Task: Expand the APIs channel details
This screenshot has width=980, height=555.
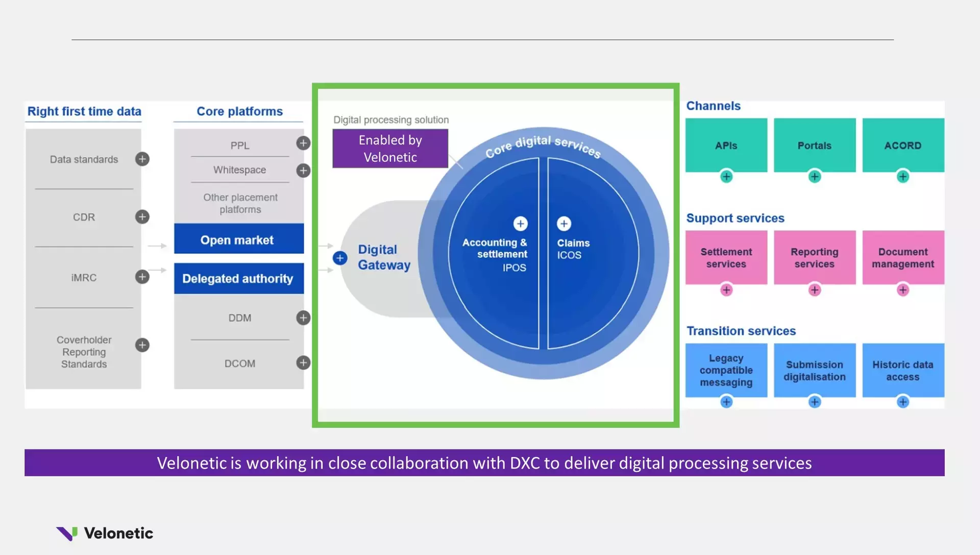Action: tap(726, 177)
